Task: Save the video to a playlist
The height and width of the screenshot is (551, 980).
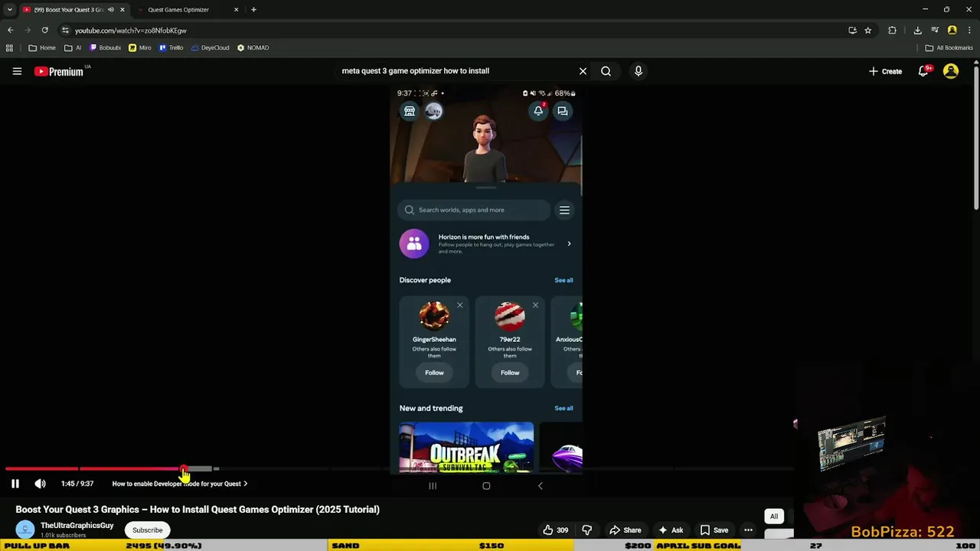Action: (714, 530)
